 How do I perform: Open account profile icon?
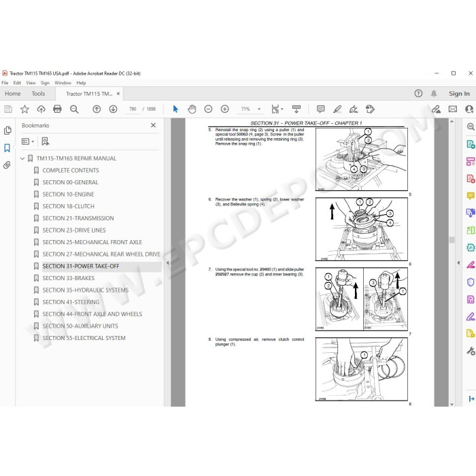click(x=470, y=109)
